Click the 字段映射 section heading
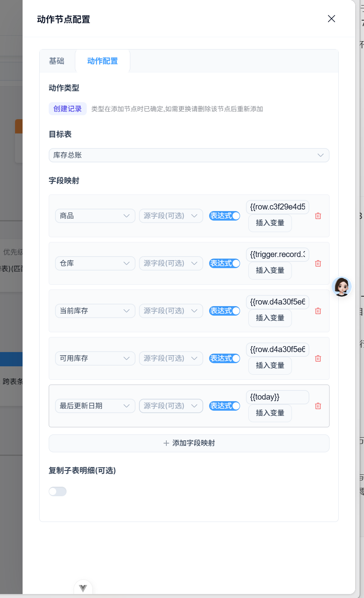Image resolution: width=364 pixels, height=598 pixels. pos(64,181)
